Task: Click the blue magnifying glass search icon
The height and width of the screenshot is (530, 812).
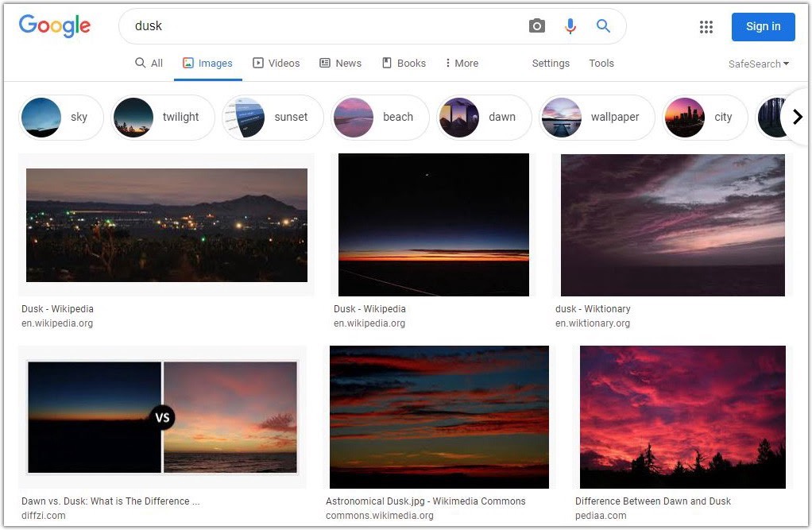Action: click(x=603, y=26)
